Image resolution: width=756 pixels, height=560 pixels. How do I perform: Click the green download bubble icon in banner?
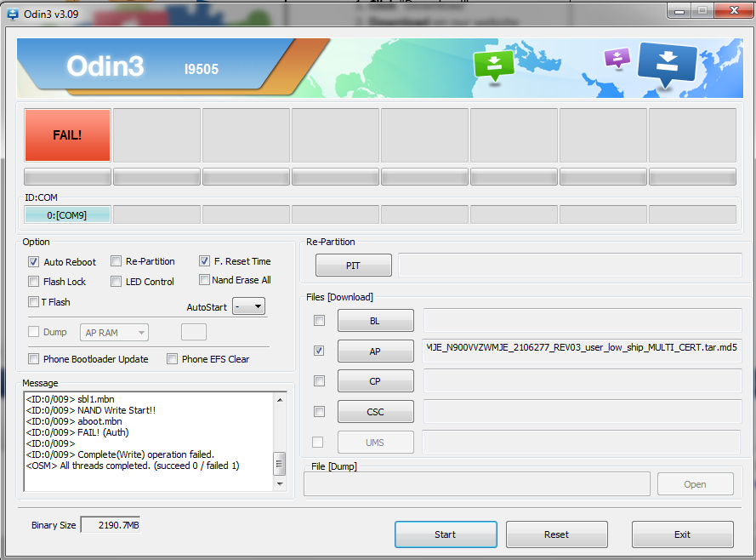click(494, 66)
